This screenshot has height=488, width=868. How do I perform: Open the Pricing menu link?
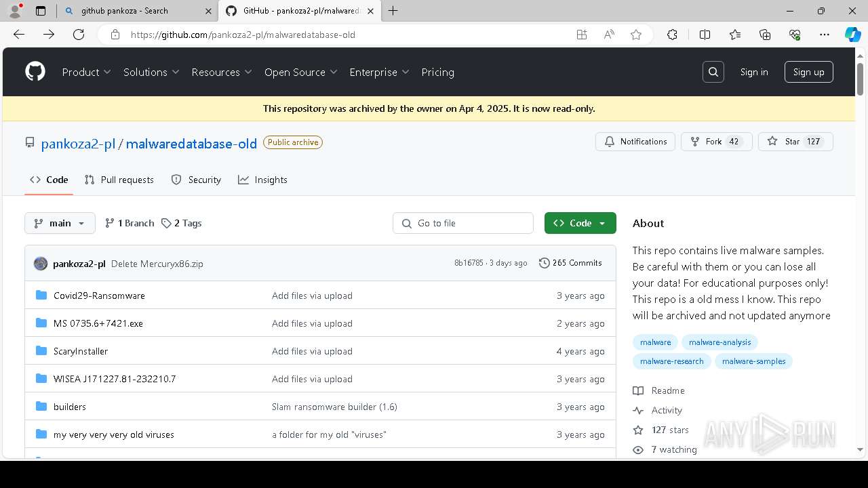point(437,72)
